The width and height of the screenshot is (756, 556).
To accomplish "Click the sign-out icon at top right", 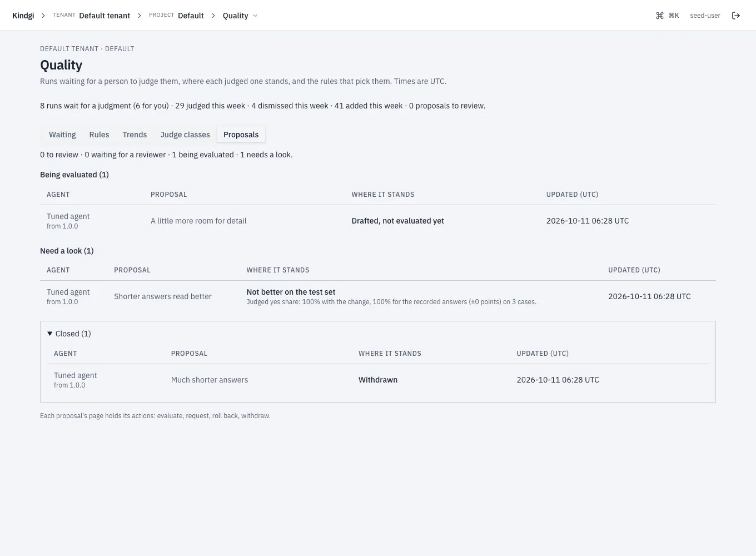I will (x=736, y=16).
